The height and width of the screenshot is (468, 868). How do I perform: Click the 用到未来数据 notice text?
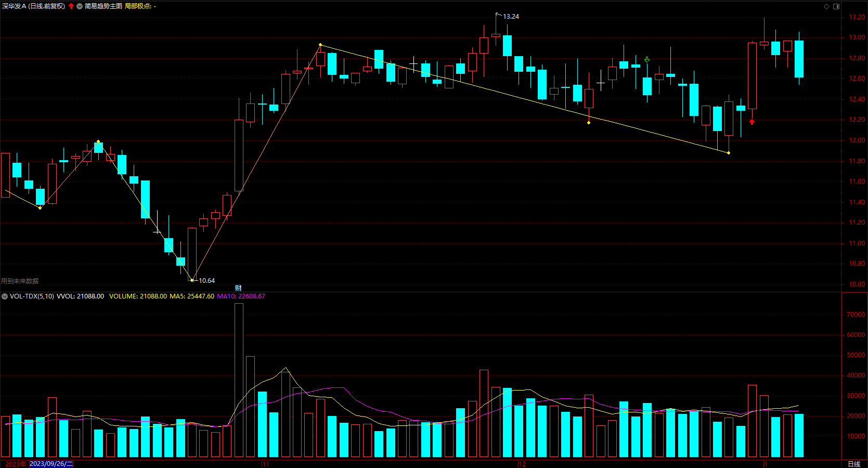click(x=20, y=281)
